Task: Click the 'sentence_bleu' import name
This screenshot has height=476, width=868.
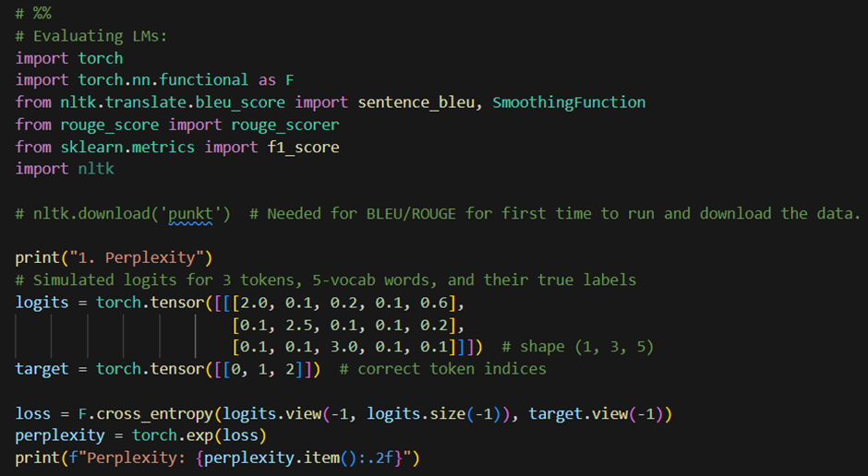Action: [x=416, y=102]
